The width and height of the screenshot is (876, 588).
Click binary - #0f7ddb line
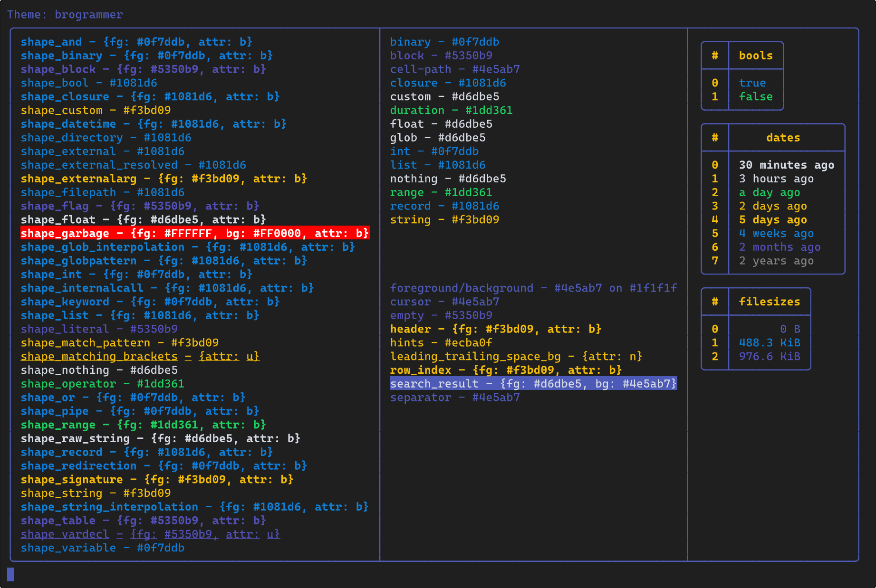tap(444, 42)
